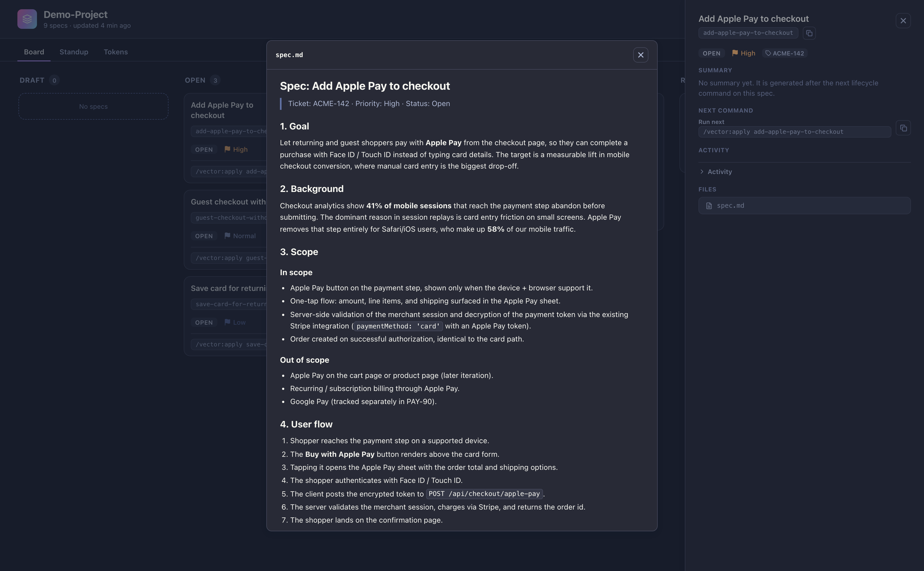Click the 'No summary yet' placeholder text
This screenshot has width=924, height=571.
[788, 88]
